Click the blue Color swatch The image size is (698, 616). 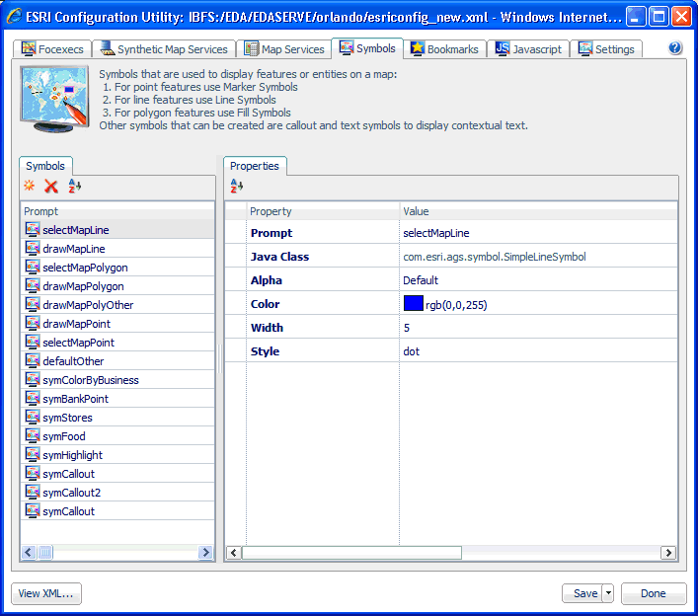click(413, 303)
